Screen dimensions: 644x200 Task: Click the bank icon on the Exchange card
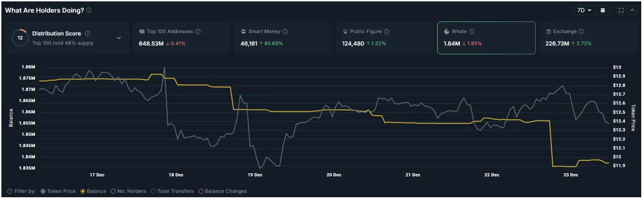tap(548, 31)
